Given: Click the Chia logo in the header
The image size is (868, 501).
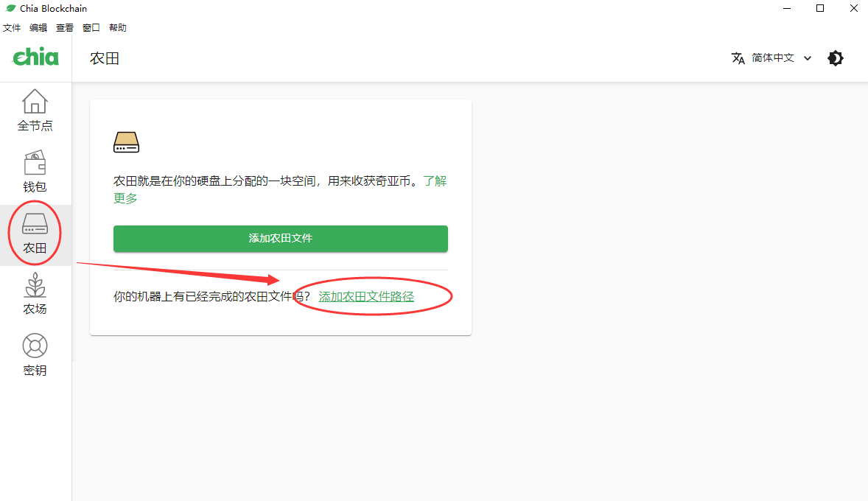Looking at the screenshot, I should coord(35,57).
